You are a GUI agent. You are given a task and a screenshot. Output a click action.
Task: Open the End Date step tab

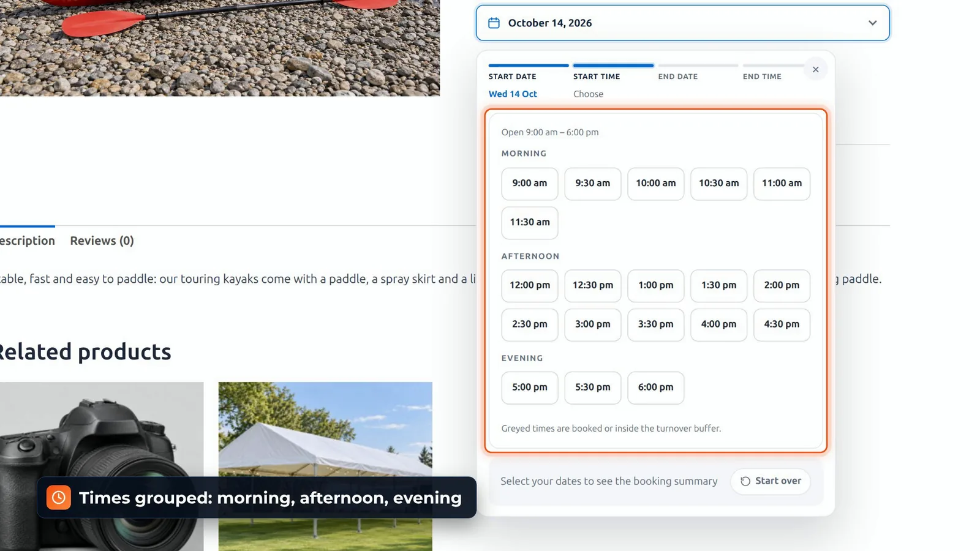pos(698,72)
